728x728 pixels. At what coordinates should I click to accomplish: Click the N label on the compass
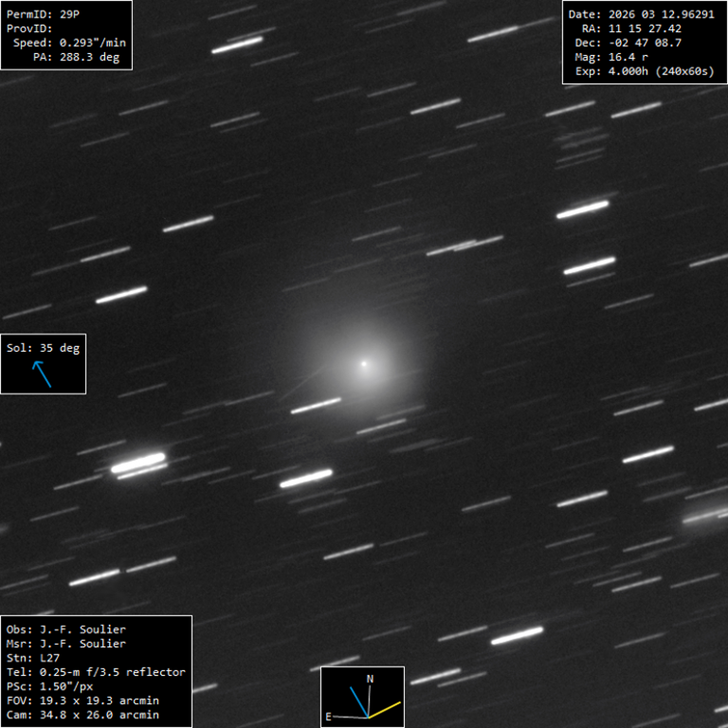pyautogui.click(x=370, y=680)
